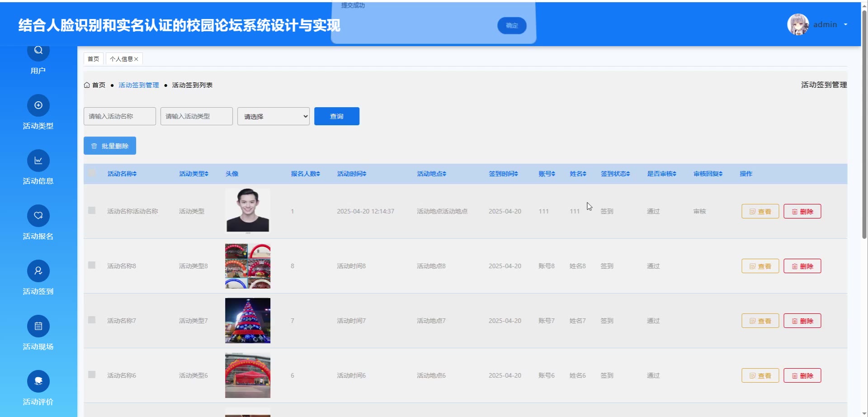The image size is (868, 417).
Task: Click the 查询 search button
Action: (337, 116)
